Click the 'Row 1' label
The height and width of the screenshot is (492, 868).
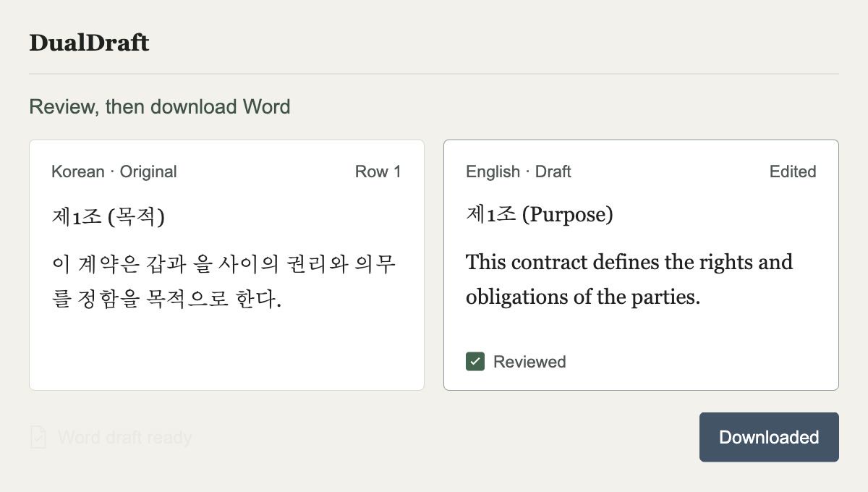pos(378,171)
